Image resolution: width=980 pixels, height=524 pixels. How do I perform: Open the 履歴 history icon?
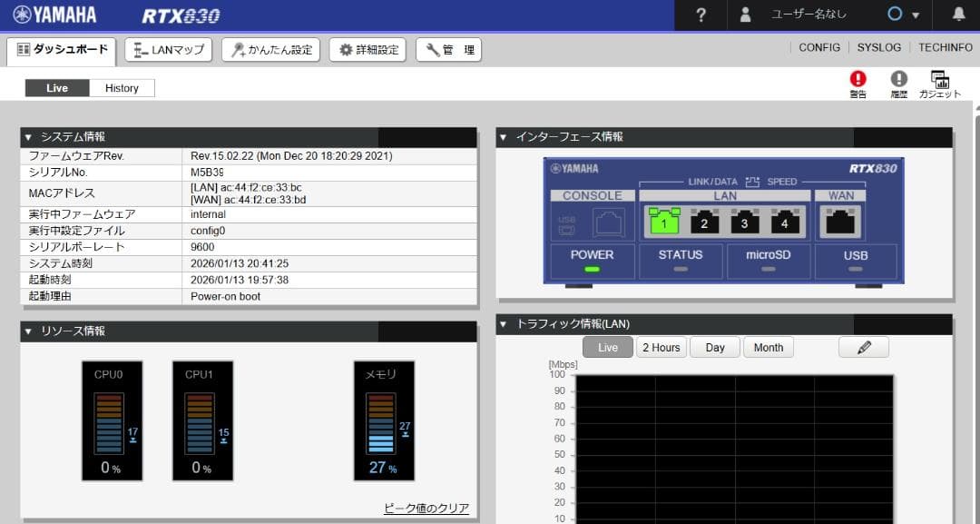[x=898, y=84]
